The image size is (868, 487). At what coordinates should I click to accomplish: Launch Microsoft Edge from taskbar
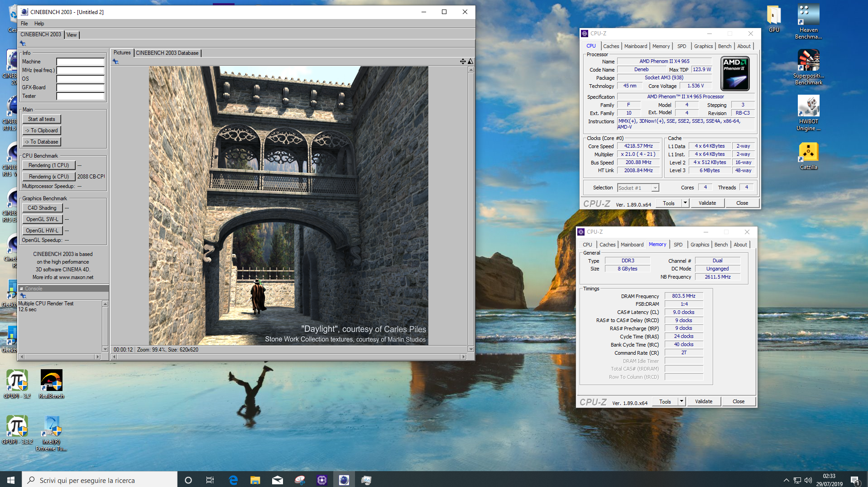pos(233,480)
